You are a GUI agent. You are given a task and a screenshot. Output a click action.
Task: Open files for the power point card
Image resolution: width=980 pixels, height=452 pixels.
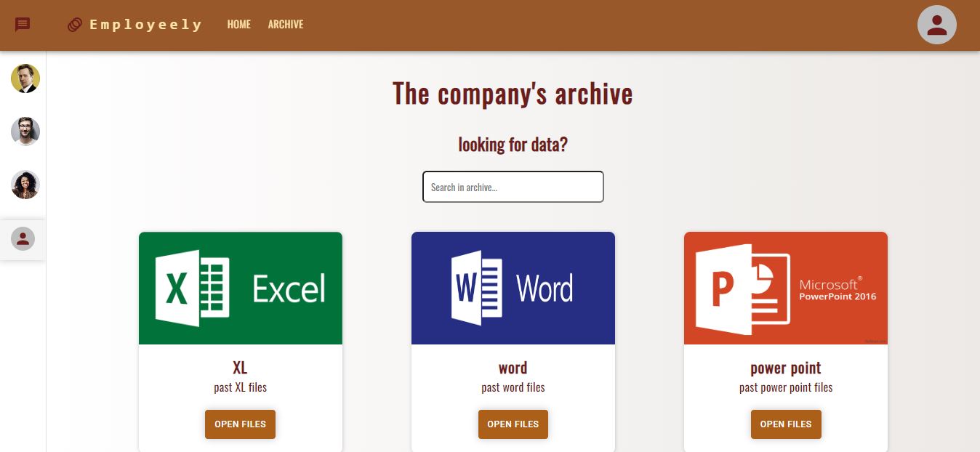[786, 424]
